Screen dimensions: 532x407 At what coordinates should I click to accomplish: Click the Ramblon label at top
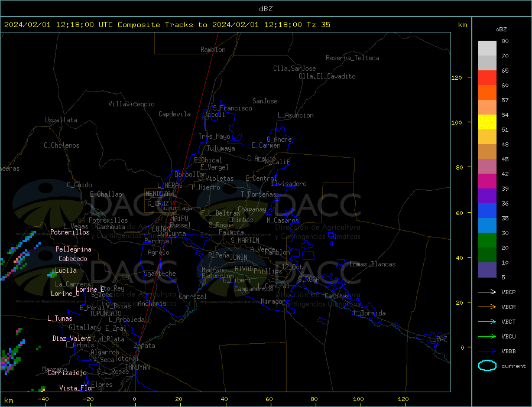coord(213,50)
